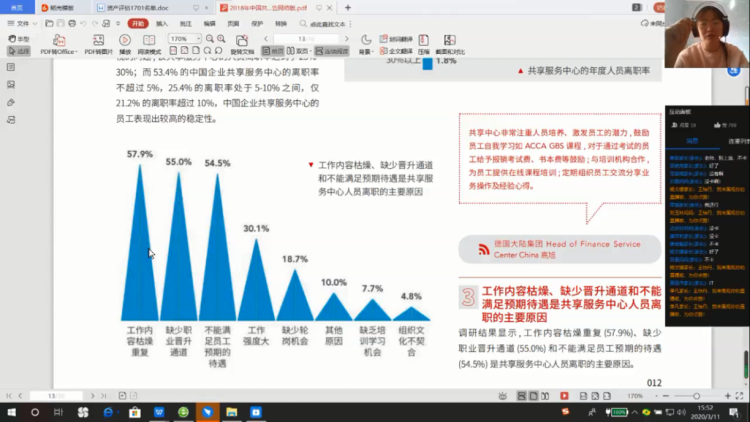Expand the 文件 file menu
The image size is (750, 422).
[x=22, y=23]
